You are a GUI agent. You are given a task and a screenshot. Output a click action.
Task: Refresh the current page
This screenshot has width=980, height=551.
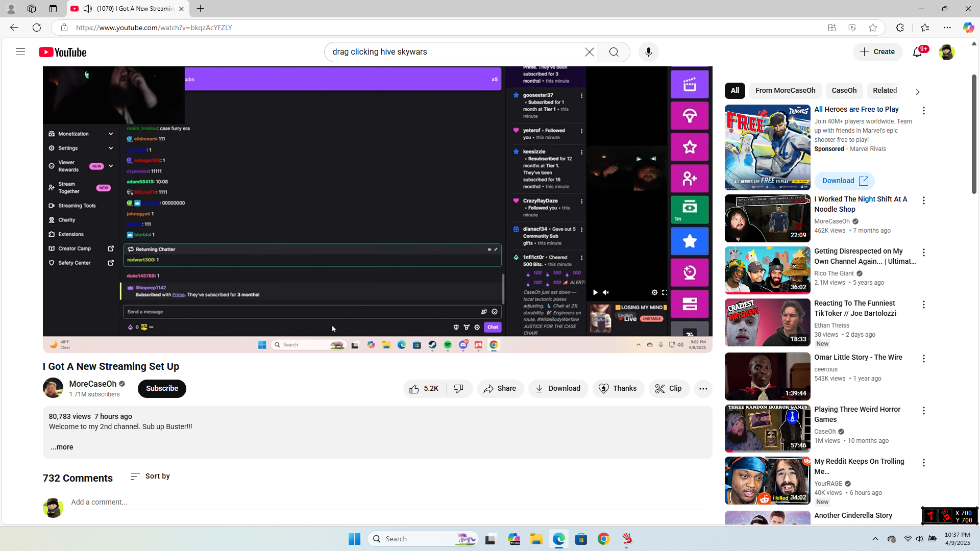coord(37,28)
